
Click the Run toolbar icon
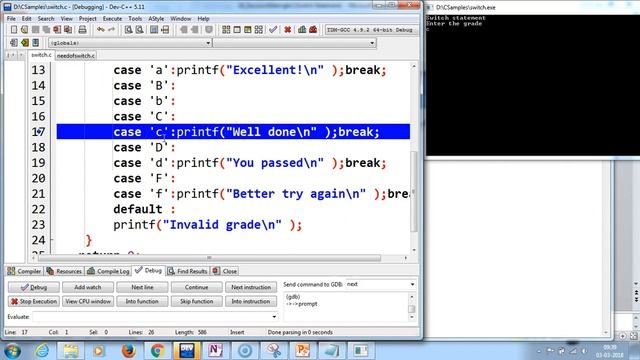click(237, 30)
